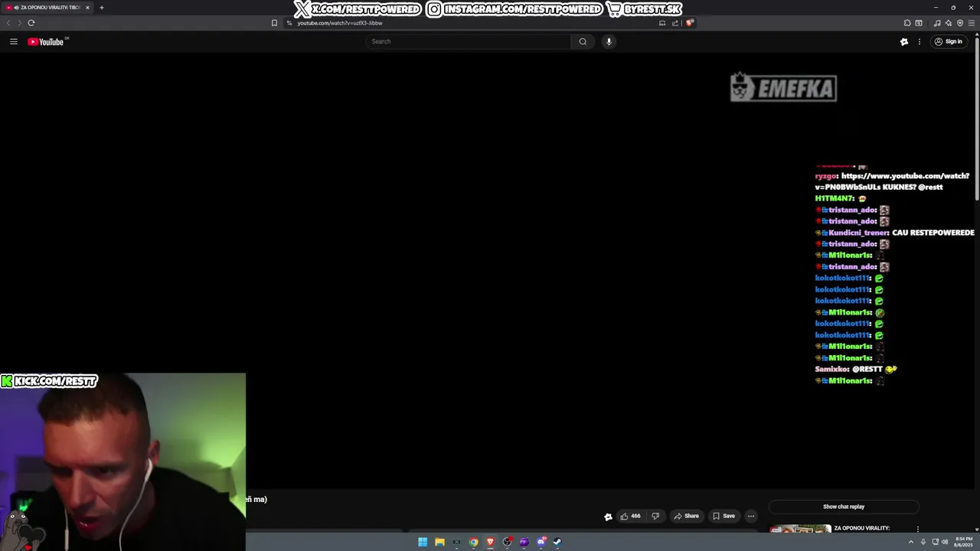Start voice search with microphone icon
Image resolution: width=980 pixels, height=551 pixels.
[609, 41]
